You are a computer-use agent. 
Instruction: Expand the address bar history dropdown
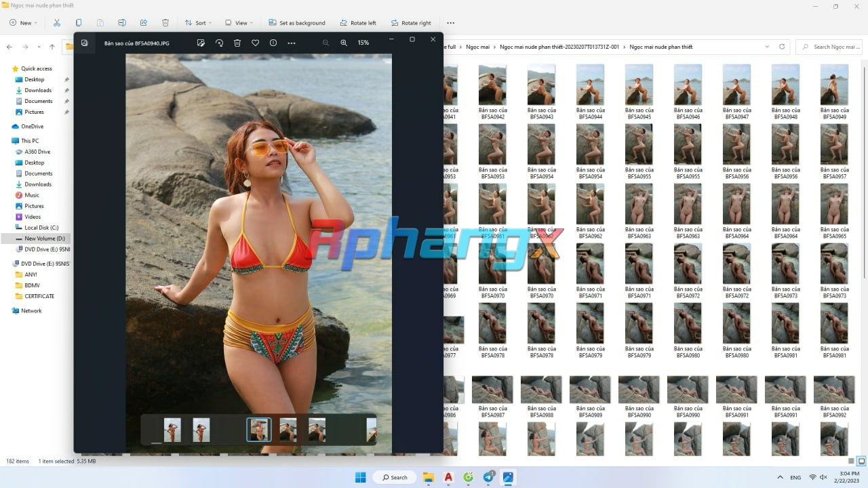click(767, 47)
